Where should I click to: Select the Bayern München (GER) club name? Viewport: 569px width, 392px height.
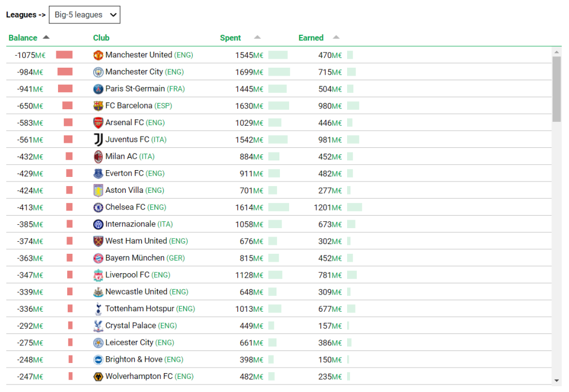click(145, 258)
